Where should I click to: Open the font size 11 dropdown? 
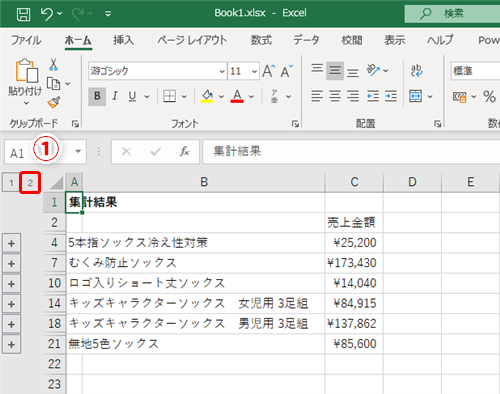pos(254,71)
